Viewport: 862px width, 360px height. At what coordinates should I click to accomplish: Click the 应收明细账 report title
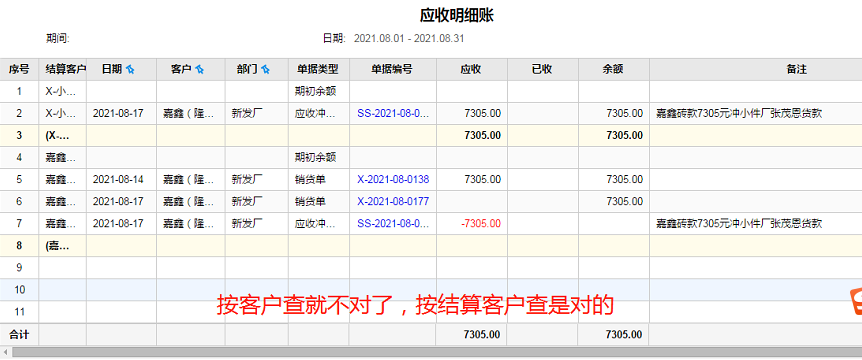pos(457,15)
